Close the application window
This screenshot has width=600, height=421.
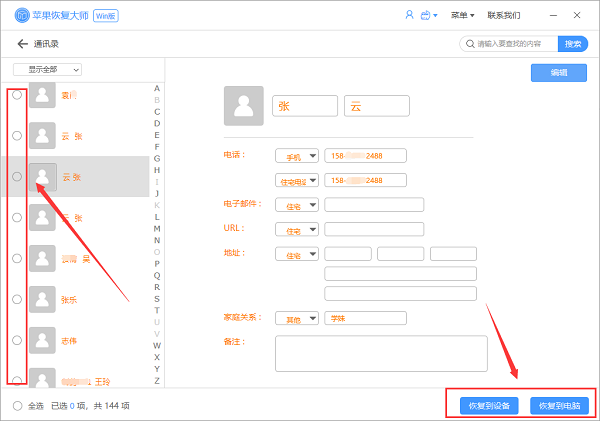pyautogui.click(x=577, y=15)
